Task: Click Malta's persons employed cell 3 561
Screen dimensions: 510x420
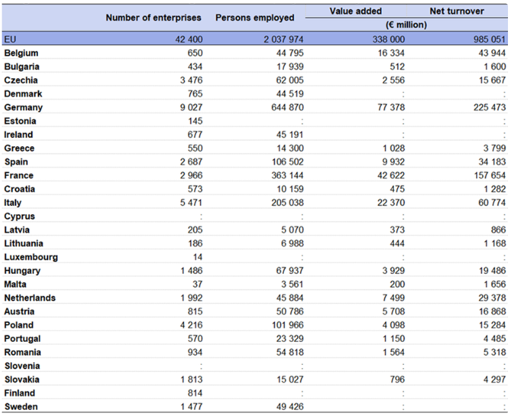Action: tap(291, 284)
